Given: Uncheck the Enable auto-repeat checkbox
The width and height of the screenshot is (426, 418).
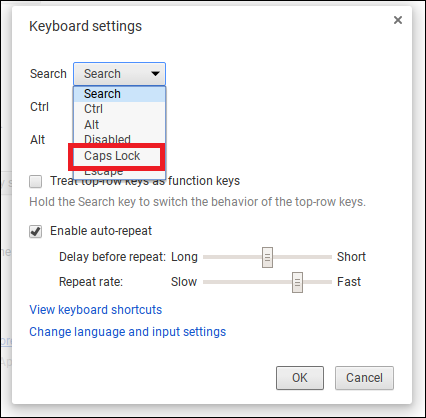Looking at the screenshot, I should (36, 231).
